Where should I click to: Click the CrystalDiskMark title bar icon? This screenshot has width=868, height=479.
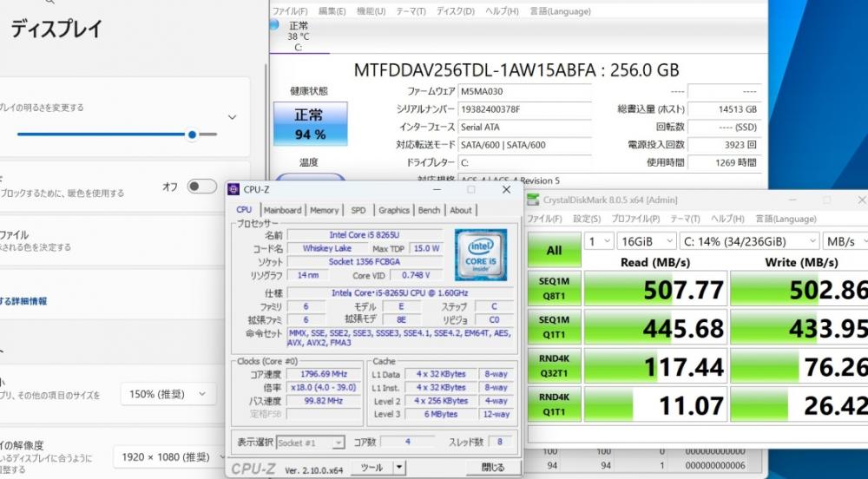pos(533,200)
